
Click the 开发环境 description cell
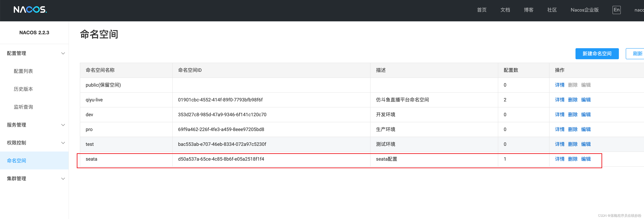pos(434,114)
